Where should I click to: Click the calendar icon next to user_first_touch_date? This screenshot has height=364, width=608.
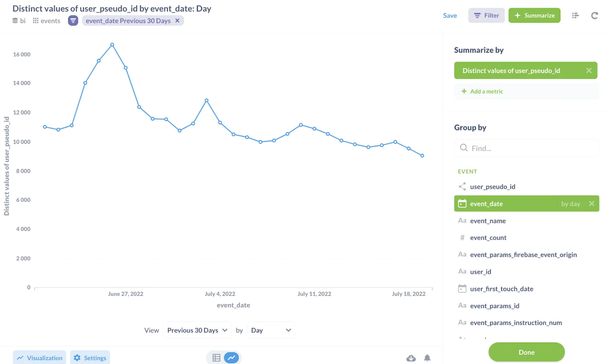pyautogui.click(x=462, y=288)
